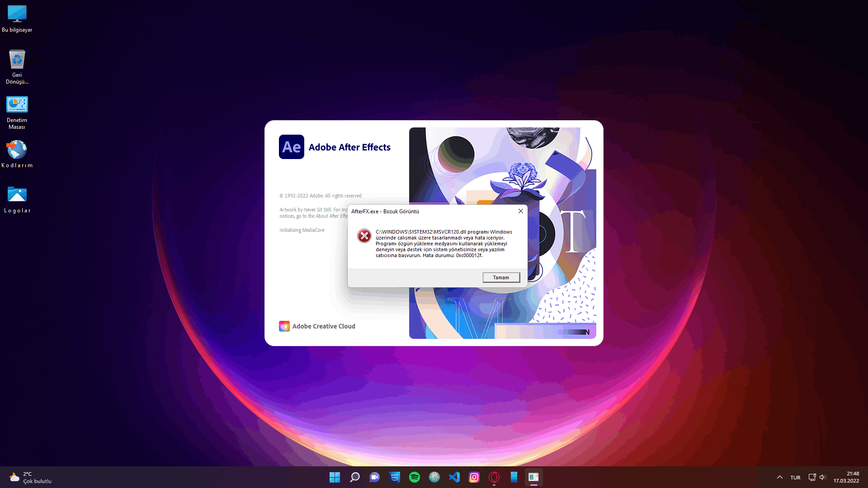Open the weather widget showing 2°C
This screenshot has width=868, height=488.
tap(30, 477)
